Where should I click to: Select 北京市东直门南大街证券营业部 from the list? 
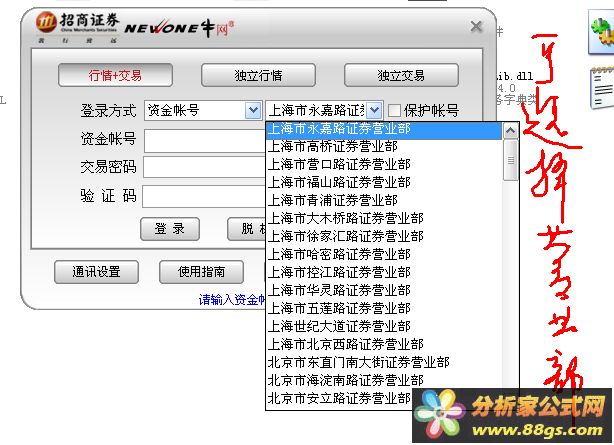coord(384,363)
